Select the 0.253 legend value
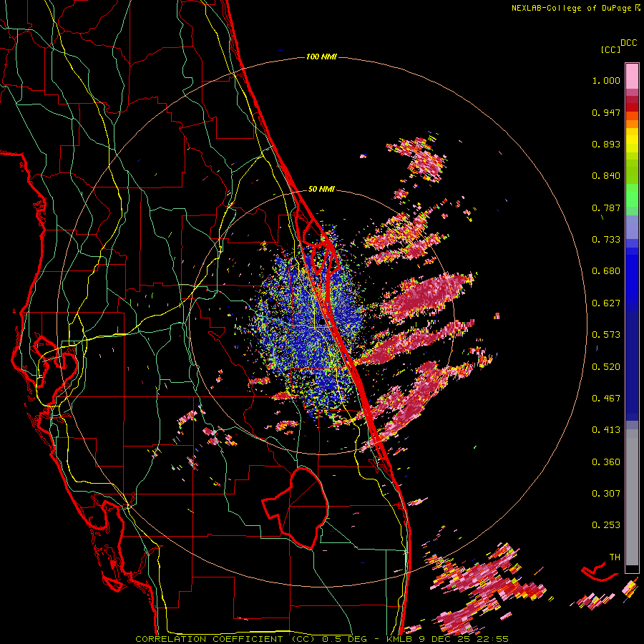The image size is (644, 644). (x=606, y=525)
